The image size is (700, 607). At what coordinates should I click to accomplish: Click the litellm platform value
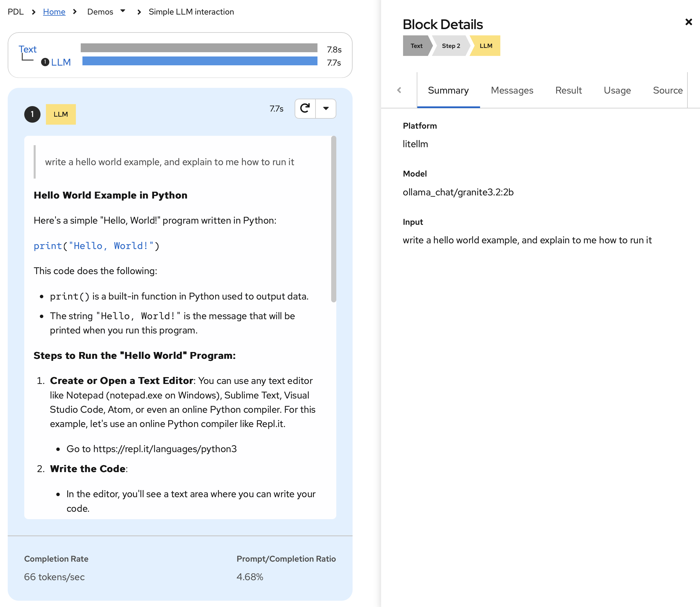pyautogui.click(x=415, y=144)
